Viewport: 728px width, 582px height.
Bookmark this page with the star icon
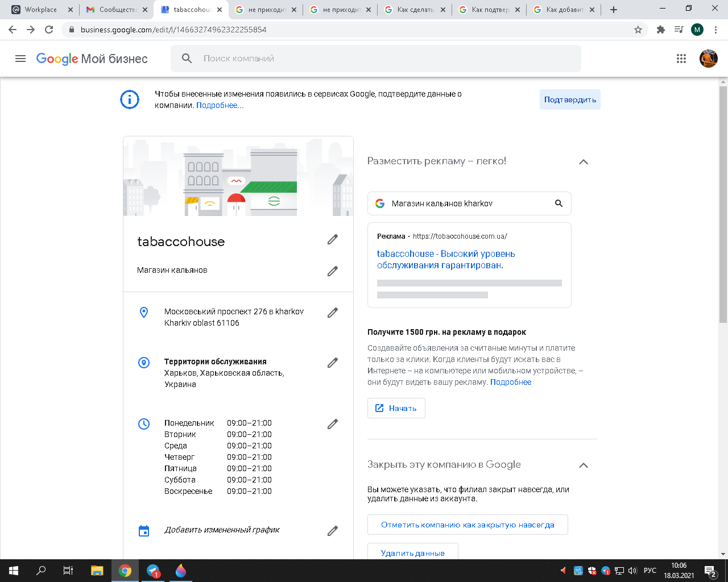[x=638, y=30]
